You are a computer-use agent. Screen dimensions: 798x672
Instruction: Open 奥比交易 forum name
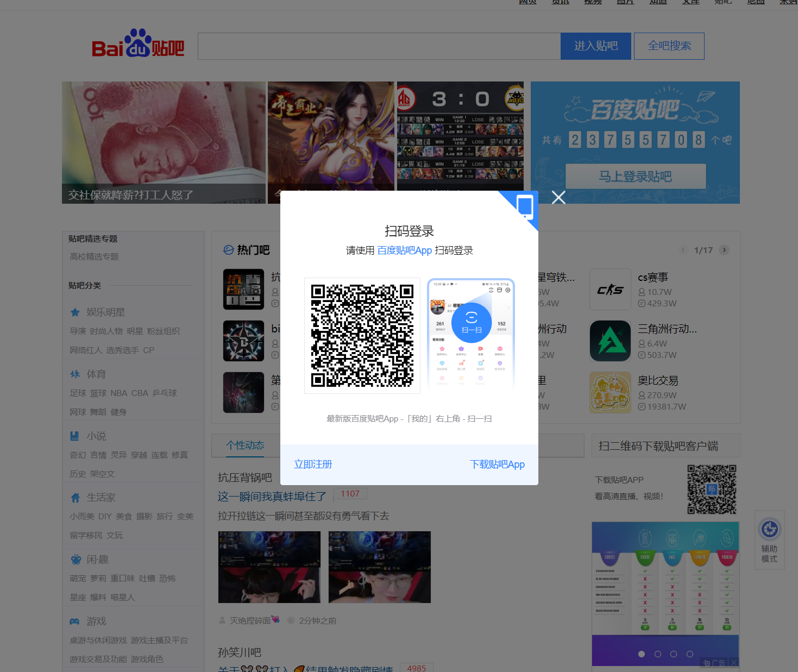pos(658,381)
